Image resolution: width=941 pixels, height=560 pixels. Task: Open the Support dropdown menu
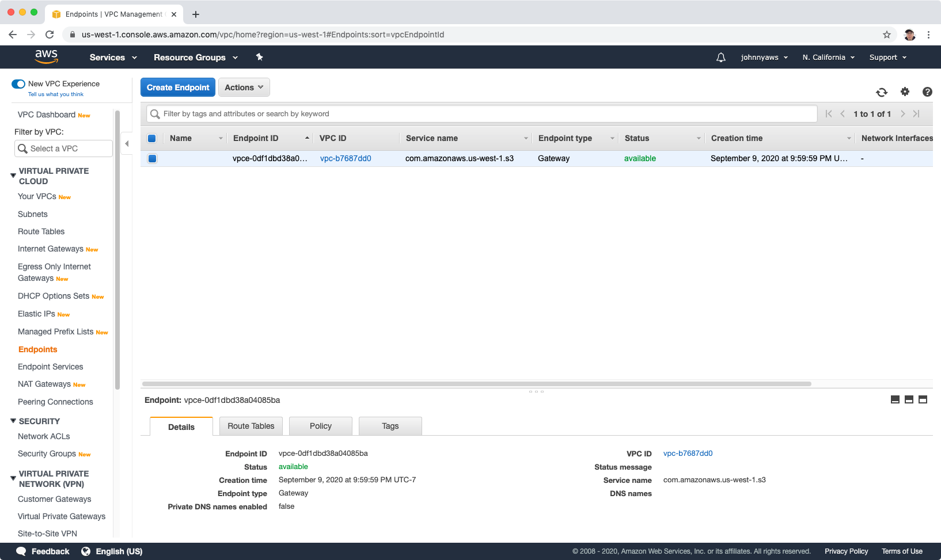[888, 58]
